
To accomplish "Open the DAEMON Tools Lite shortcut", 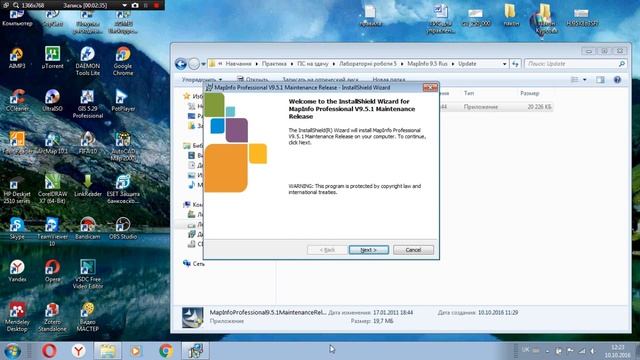I will 88,61.
